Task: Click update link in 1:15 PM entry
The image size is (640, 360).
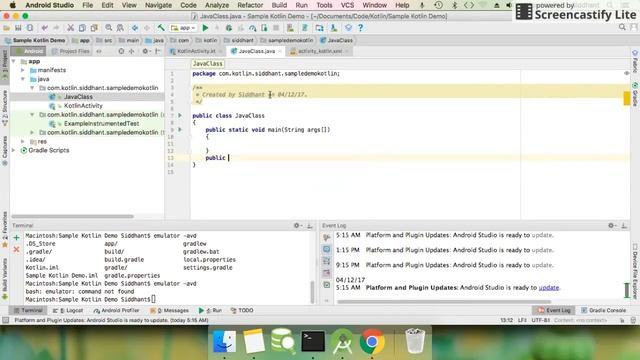Action: [x=542, y=250]
